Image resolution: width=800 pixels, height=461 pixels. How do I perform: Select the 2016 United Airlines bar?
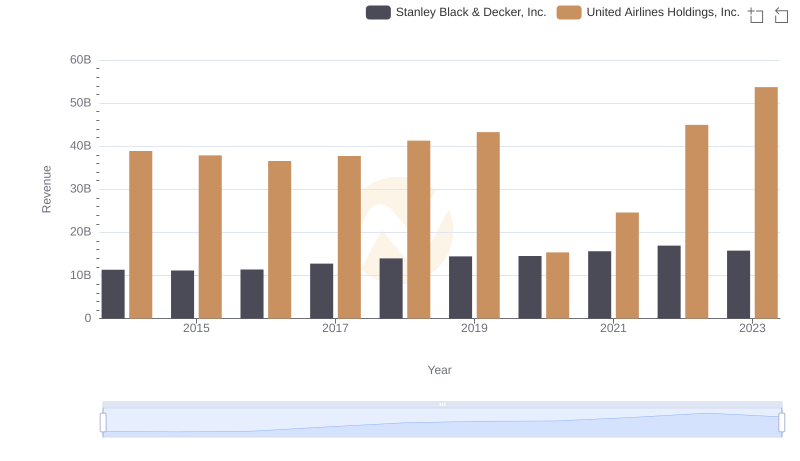click(x=280, y=240)
